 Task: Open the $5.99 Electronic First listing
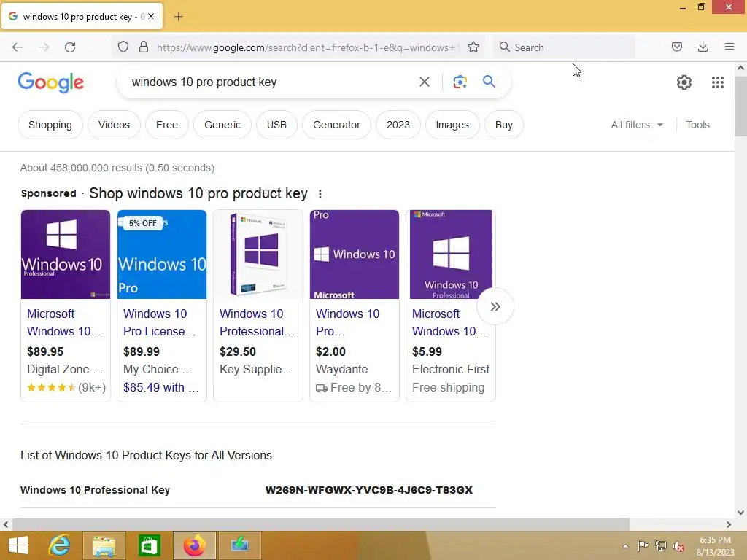(x=449, y=322)
